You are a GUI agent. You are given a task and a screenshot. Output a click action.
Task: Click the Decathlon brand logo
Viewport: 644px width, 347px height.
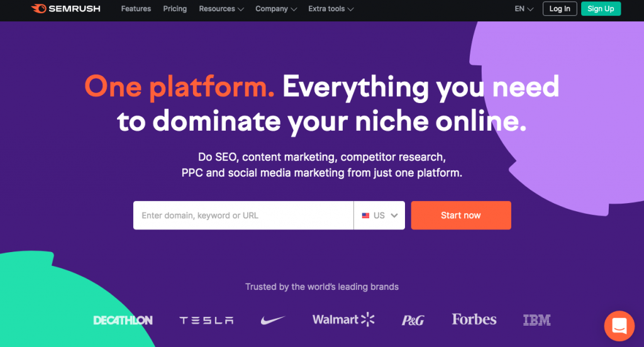click(123, 321)
